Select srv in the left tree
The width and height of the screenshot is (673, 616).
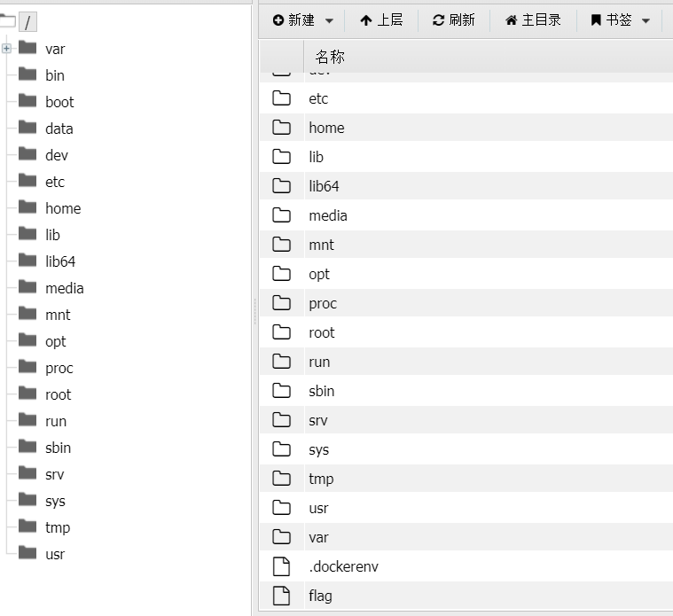pyautogui.click(x=54, y=474)
